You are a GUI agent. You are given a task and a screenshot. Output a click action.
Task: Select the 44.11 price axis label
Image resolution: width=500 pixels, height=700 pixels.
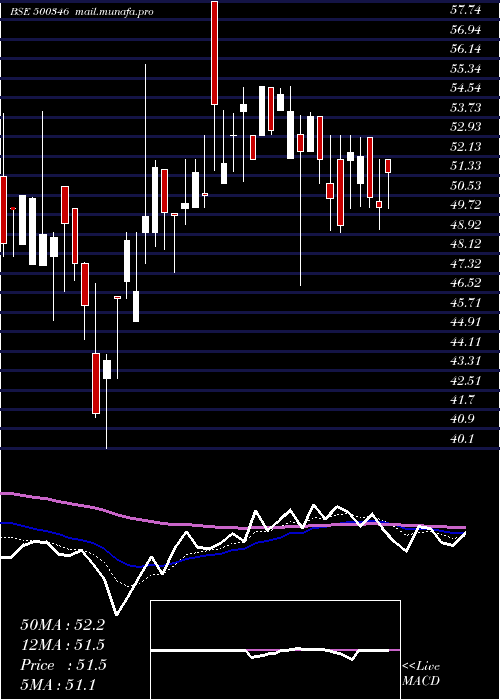point(466,341)
